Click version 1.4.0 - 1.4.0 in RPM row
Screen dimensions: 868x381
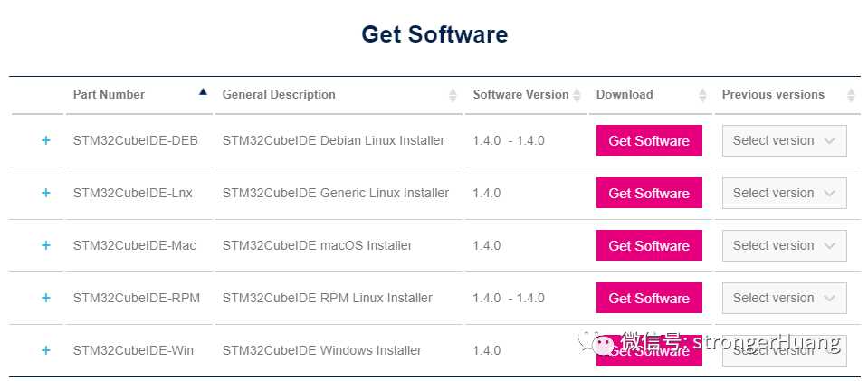pyautogui.click(x=509, y=298)
